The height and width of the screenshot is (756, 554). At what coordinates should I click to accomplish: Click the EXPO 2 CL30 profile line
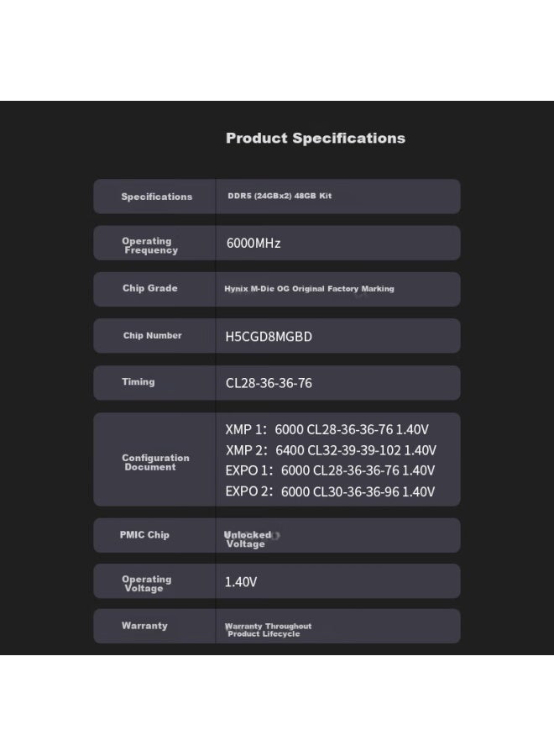[x=330, y=491]
